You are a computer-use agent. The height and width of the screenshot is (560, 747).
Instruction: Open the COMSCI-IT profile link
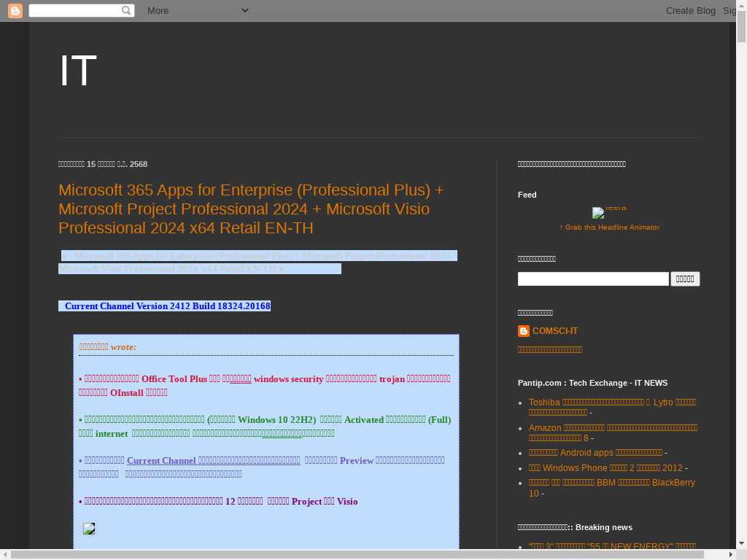point(555,331)
